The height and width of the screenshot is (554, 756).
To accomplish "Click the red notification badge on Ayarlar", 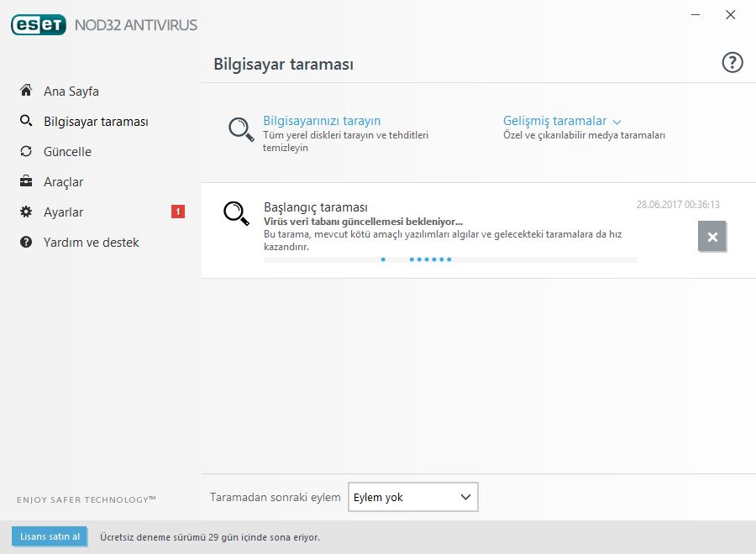I will [x=178, y=212].
